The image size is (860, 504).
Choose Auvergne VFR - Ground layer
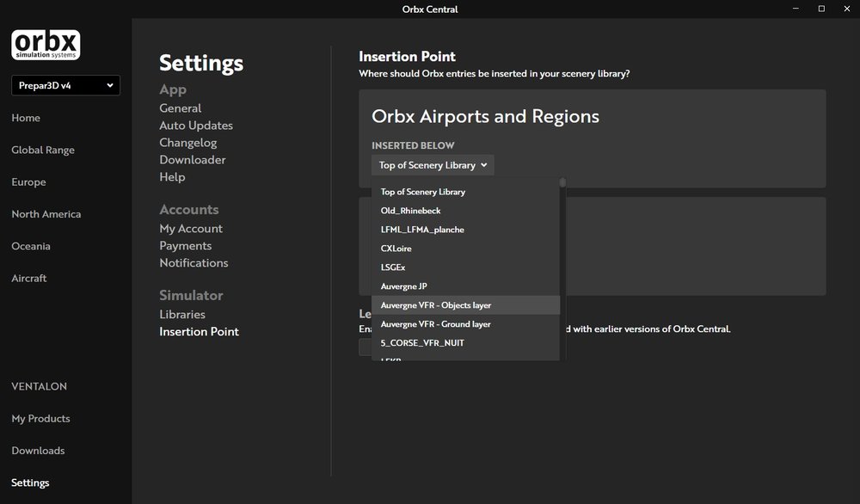point(465,324)
